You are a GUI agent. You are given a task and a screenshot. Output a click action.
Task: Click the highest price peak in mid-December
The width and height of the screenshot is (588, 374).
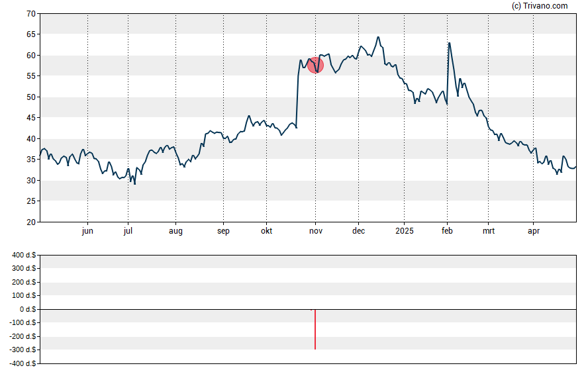378,37
